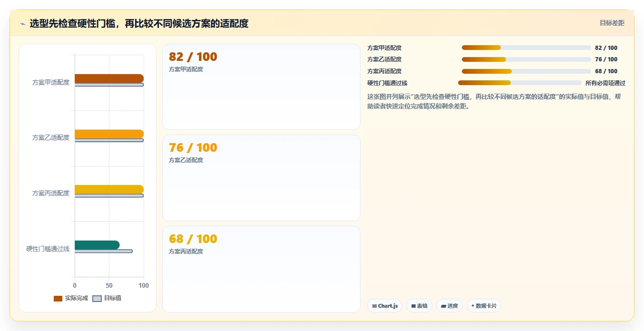The height and width of the screenshot is (331, 644).
Task: Click the 50 tick on the chart x-axis
Action: coord(109,285)
